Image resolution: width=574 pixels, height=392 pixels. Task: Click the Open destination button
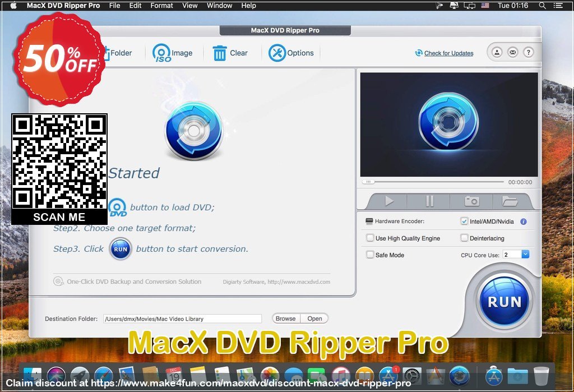point(314,319)
